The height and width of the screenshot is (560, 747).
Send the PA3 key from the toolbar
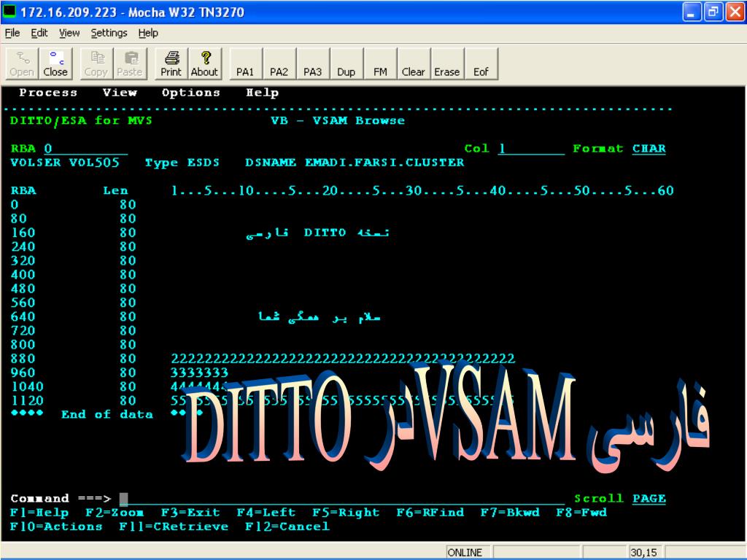pos(313,64)
